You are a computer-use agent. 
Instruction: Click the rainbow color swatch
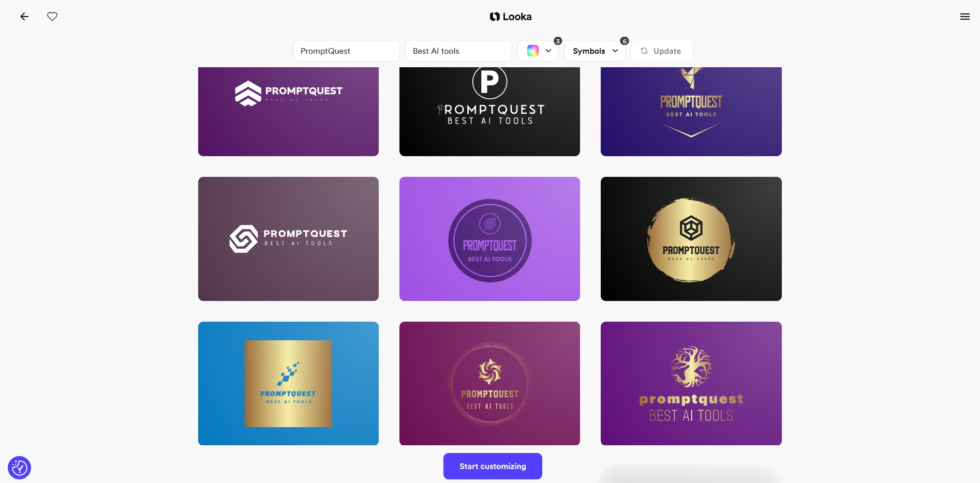[x=533, y=51]
